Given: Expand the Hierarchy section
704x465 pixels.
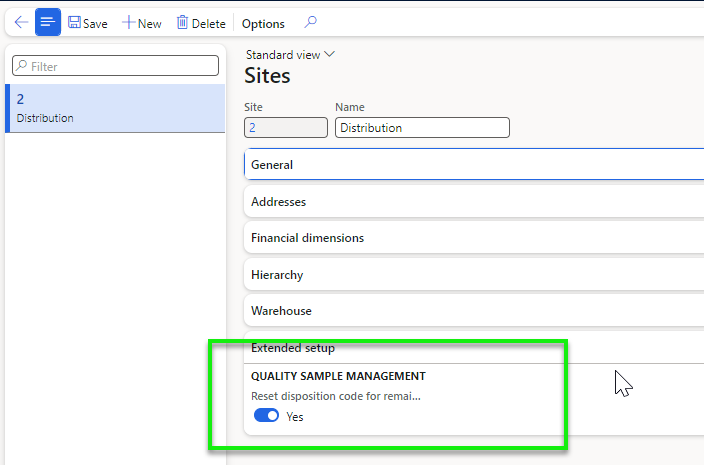Looking at the screenshot, I should tap(277, 275).
